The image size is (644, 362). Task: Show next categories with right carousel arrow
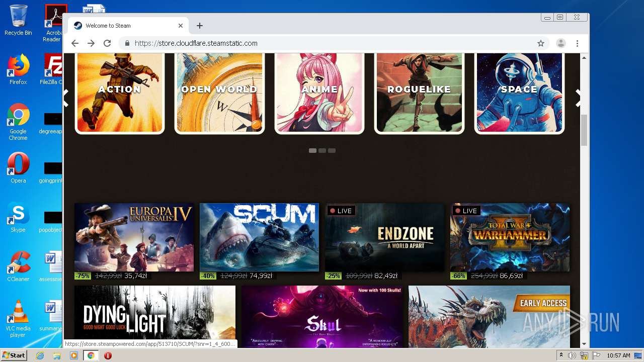click(x=579, y=98)
